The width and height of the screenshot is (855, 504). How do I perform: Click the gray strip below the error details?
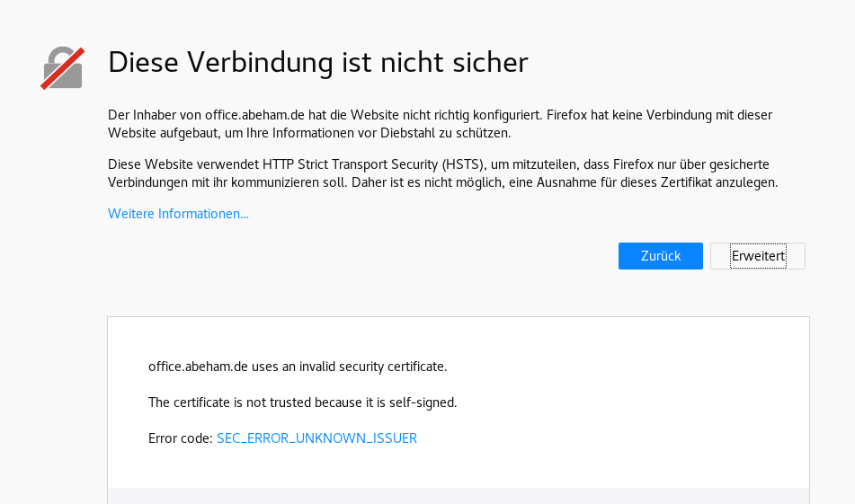click(459, 496)
